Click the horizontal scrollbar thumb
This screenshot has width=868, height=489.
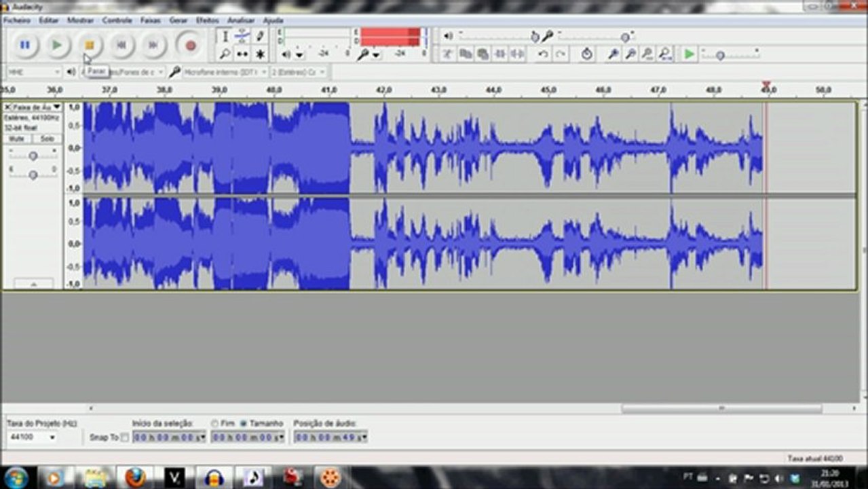pos(721,409)
